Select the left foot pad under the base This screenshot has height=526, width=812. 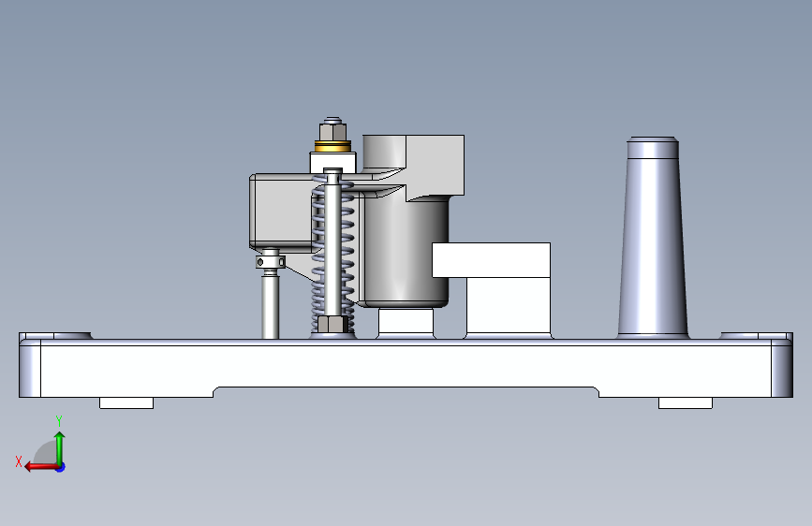(126, 402)
